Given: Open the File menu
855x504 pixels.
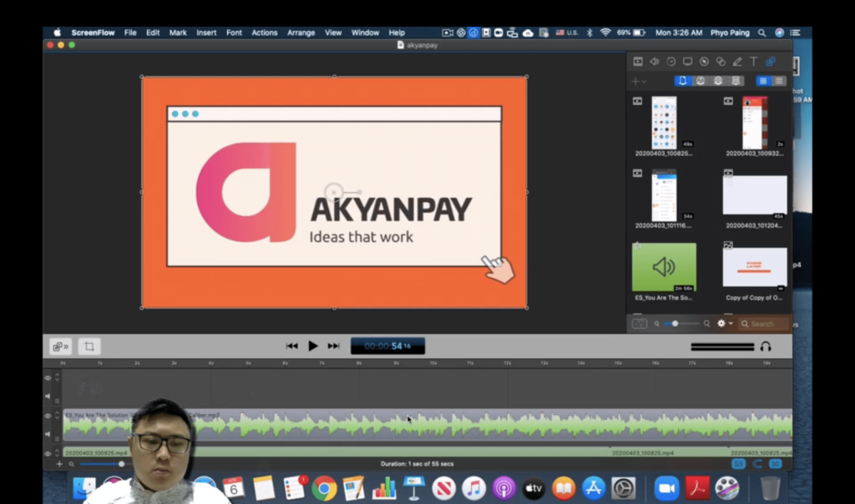Looking at the screenshot, I should click(x=130, y=33).
